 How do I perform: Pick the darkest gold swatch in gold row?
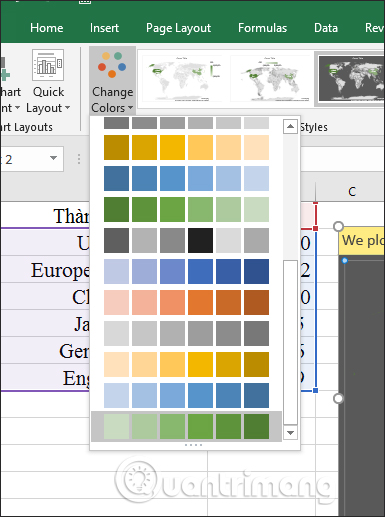(x=116, y=147)
